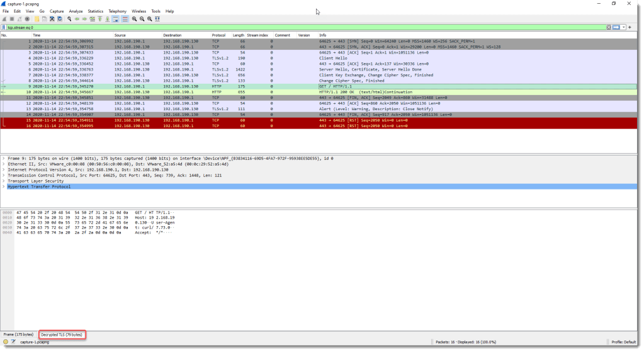Click the tcp.stream eq 0 filter field
This screenshot has width=644, height=352.
click(252, 27)
